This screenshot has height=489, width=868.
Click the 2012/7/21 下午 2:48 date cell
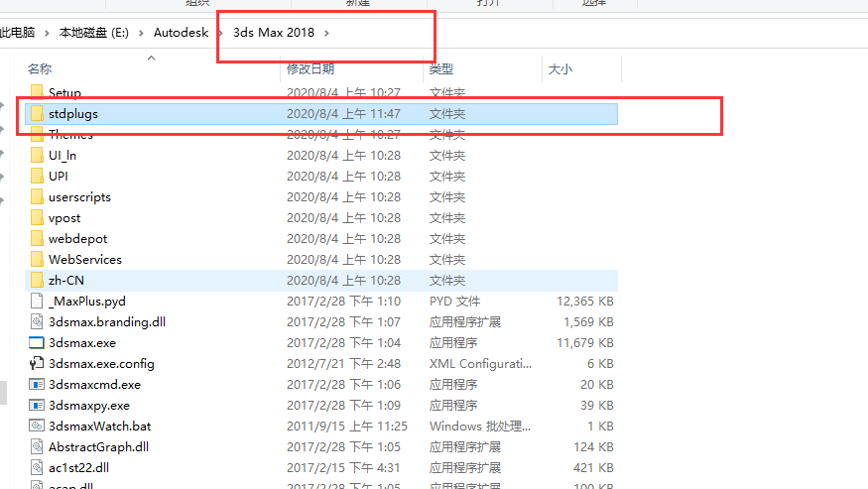(x=343, y=364)
